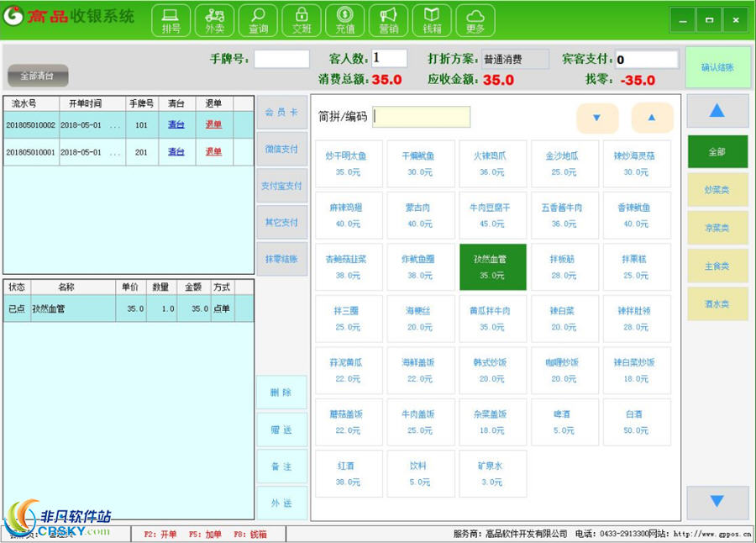Add dish 蒙古肉 40.0元
The image size is (756, 543).
421,215
